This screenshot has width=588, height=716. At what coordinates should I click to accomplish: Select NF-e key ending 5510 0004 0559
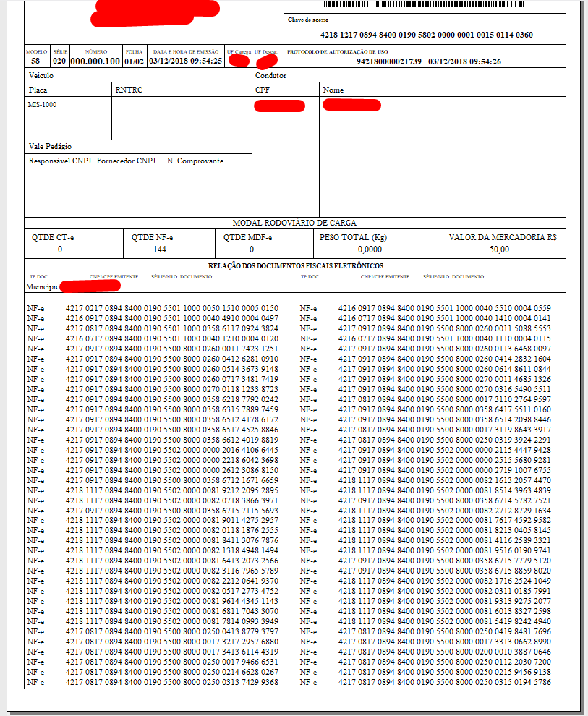click(444, 309)
